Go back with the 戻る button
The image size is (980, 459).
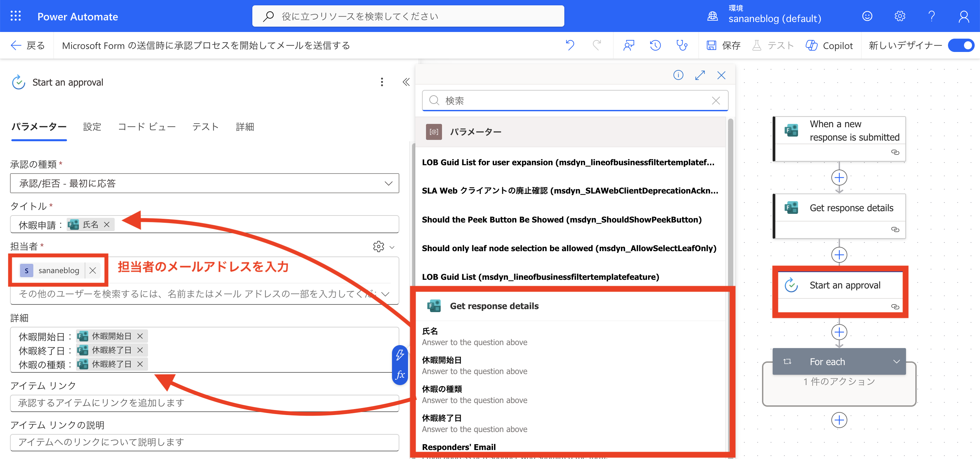pos(27,45)
